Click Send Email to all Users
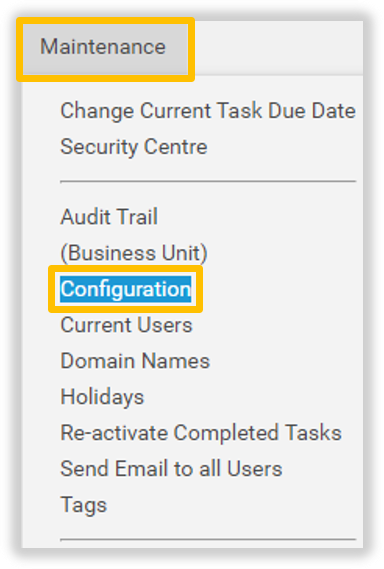 tap(171, 469)
